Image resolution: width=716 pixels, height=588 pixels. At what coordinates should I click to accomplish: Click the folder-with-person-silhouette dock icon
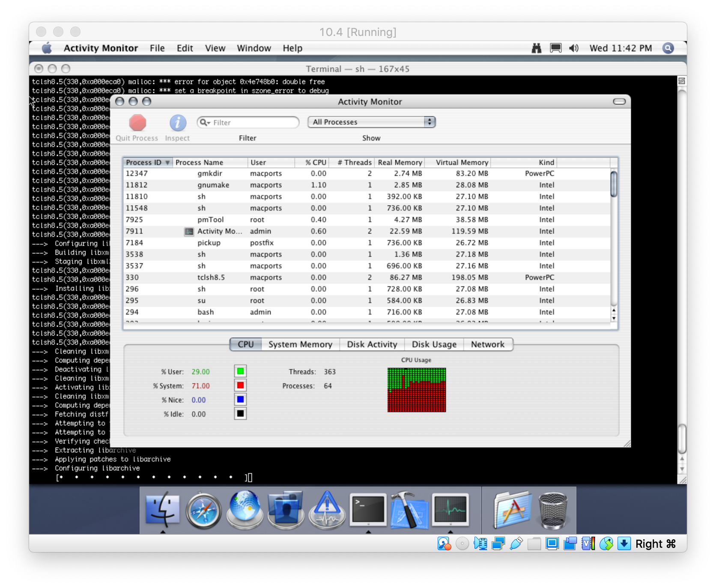click(x=286, y=509)
